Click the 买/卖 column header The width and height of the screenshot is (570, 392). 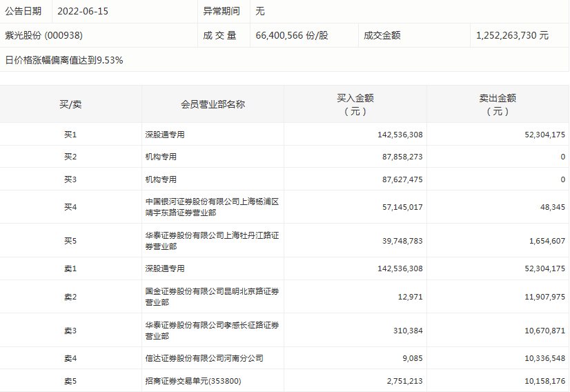[70, 105]
